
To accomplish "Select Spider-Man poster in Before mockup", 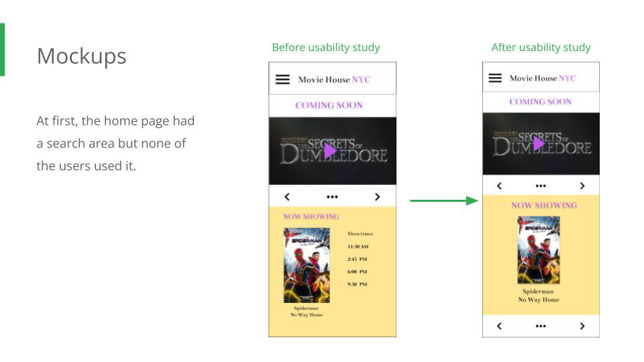I will point(307,265).
